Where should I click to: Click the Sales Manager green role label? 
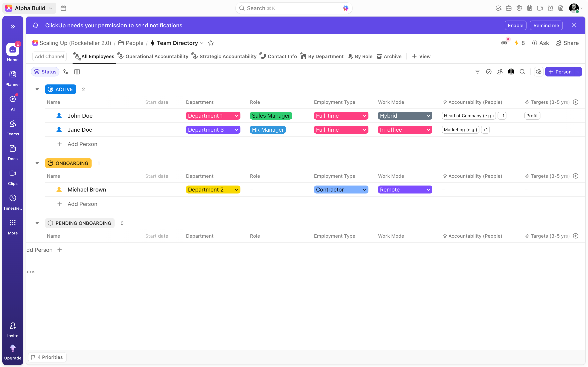pyautogui.click(x=271, y=116)
